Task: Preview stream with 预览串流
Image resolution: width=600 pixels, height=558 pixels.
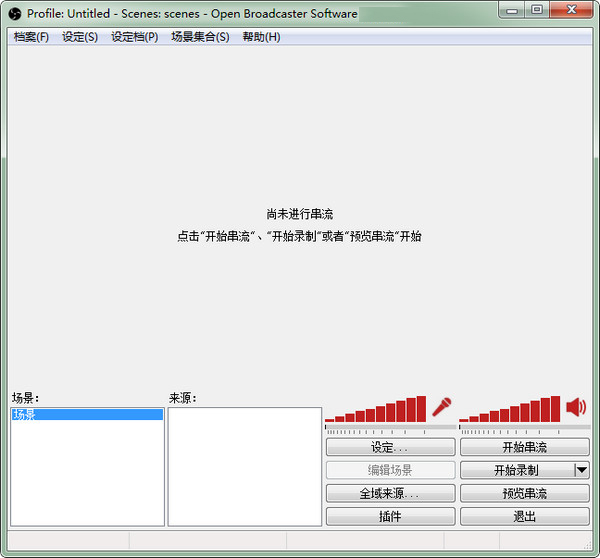Action: point(525,493)
